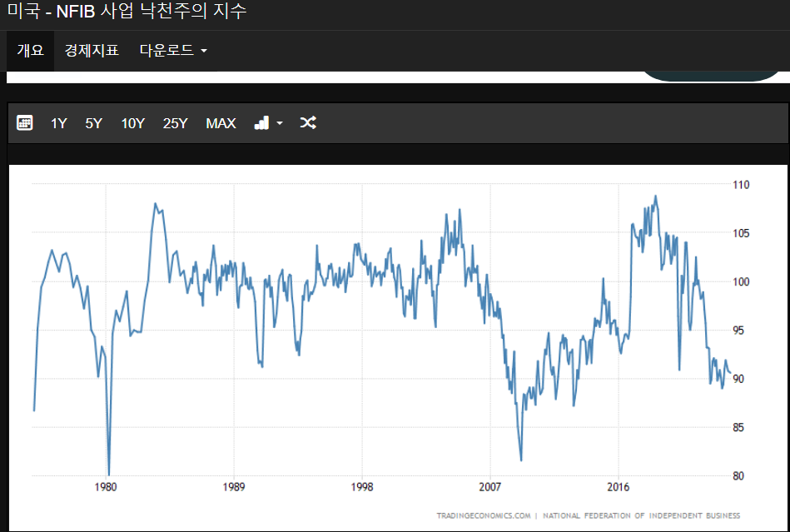Click the 85 y-axis value
790x532 pixels.
[738, 428]
